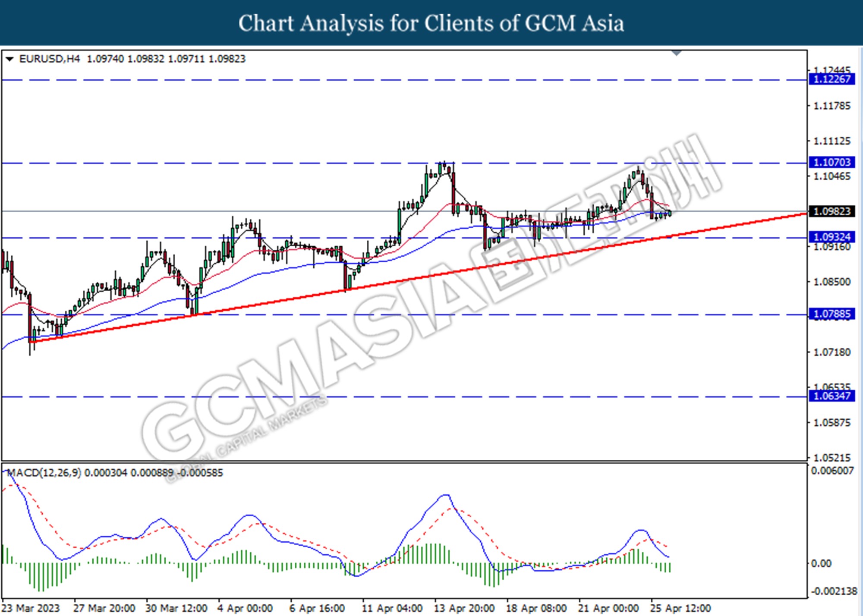Image resolution: width=863 pixels, height=616 pixels.
Task: Click the MACD(12,26,9) indicator label
Action: coord(44,473)
